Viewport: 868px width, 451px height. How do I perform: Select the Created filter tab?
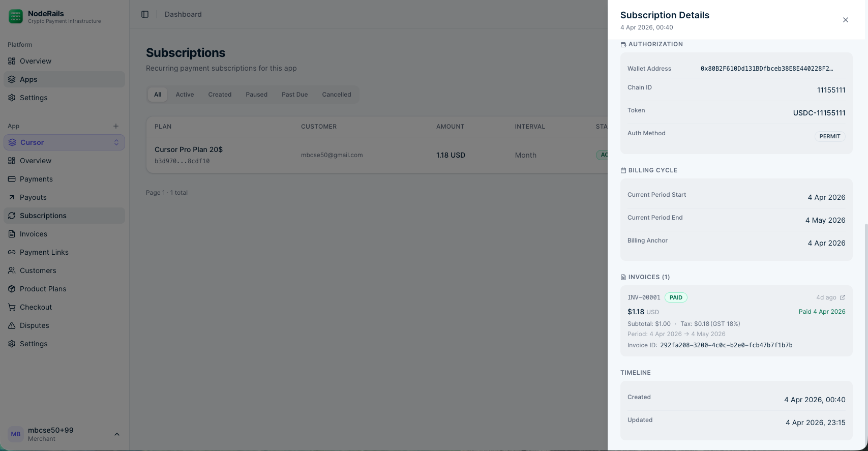[x=220, y=95]
